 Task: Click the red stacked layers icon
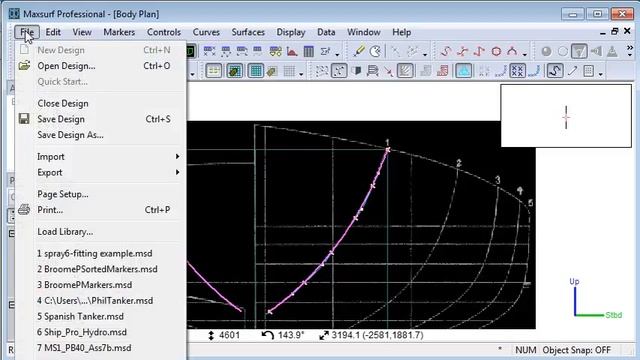[443, 71]
